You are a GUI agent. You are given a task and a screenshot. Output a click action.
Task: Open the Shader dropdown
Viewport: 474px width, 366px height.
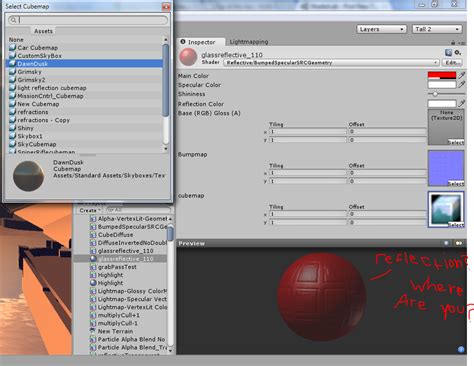pos(332,63)
